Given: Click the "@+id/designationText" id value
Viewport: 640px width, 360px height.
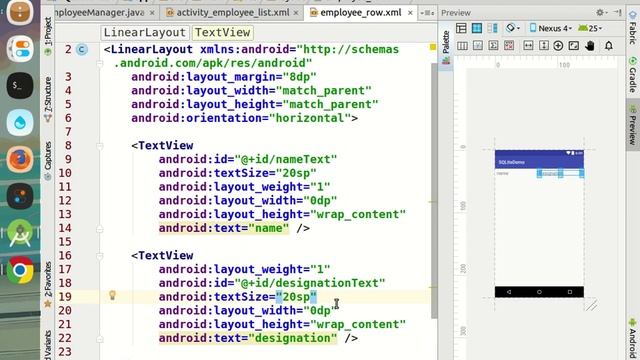Looking at the screenshot, I should click(310, 283).
